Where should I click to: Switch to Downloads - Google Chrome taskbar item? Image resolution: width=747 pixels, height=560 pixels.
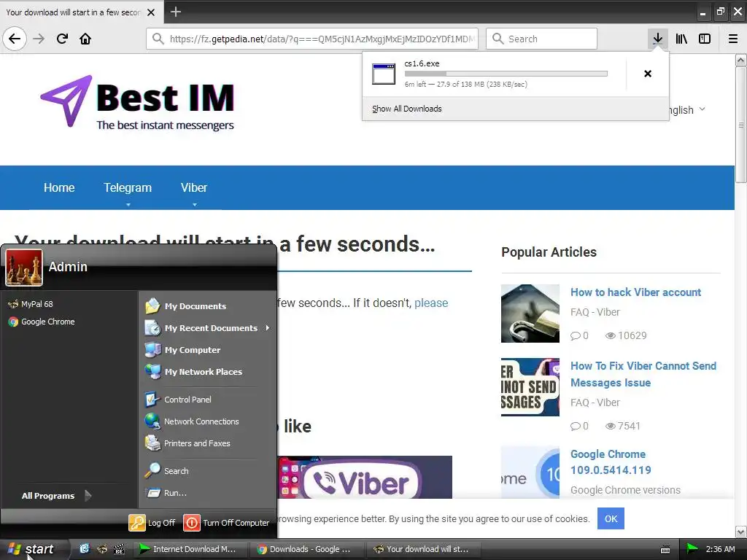[x=306, y=549]
